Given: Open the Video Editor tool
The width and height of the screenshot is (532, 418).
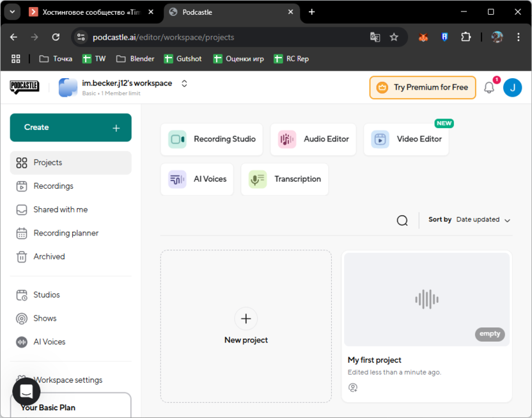Looking at the screenshot, I should [x=406, y=139].
